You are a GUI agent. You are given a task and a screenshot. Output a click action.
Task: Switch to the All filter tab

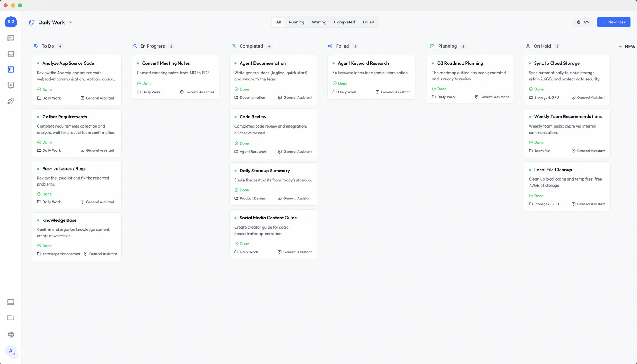pyautogui.click(x=278, y=22)
